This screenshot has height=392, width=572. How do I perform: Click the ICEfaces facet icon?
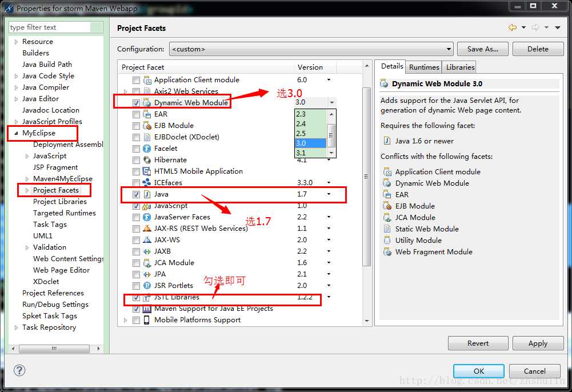click(x=147, y=183)
